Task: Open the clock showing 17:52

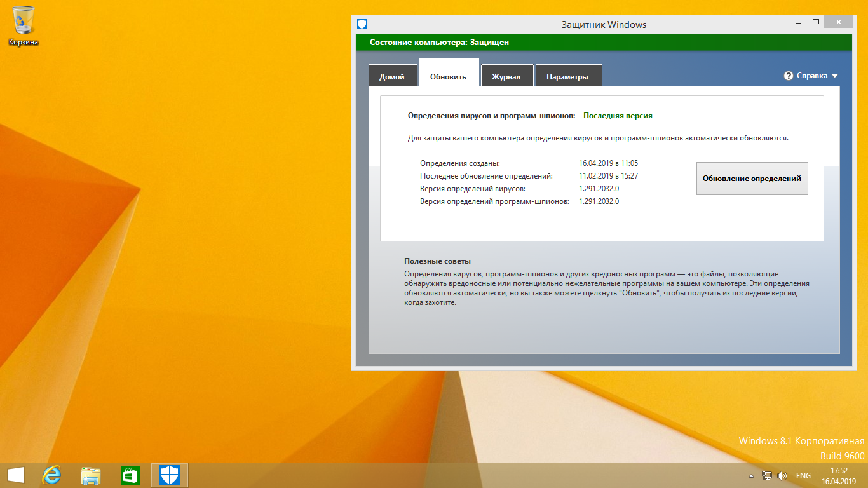Action: [x=839, y=471]
